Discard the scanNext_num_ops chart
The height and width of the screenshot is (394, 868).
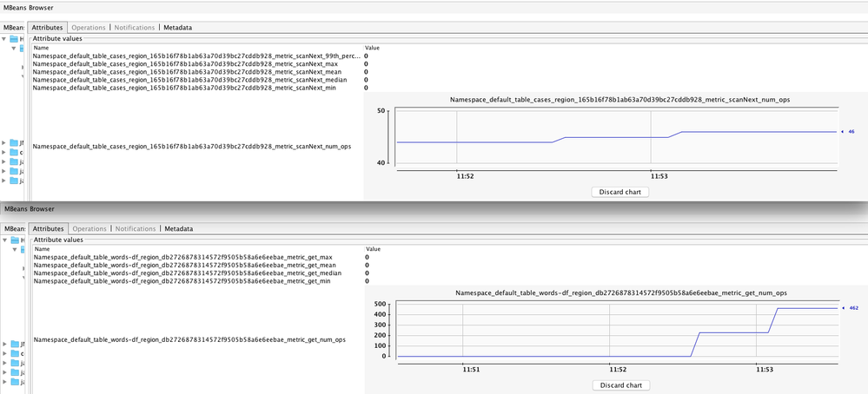pos(620,192)
